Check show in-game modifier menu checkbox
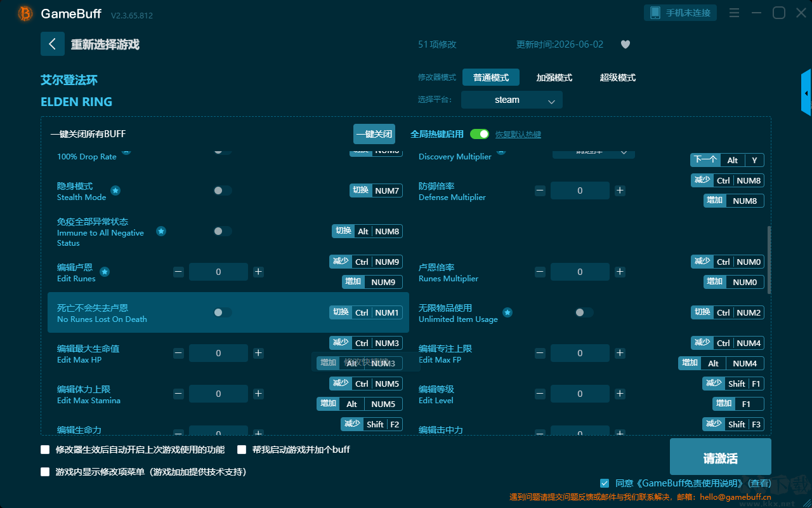 (x=45, y=472)
